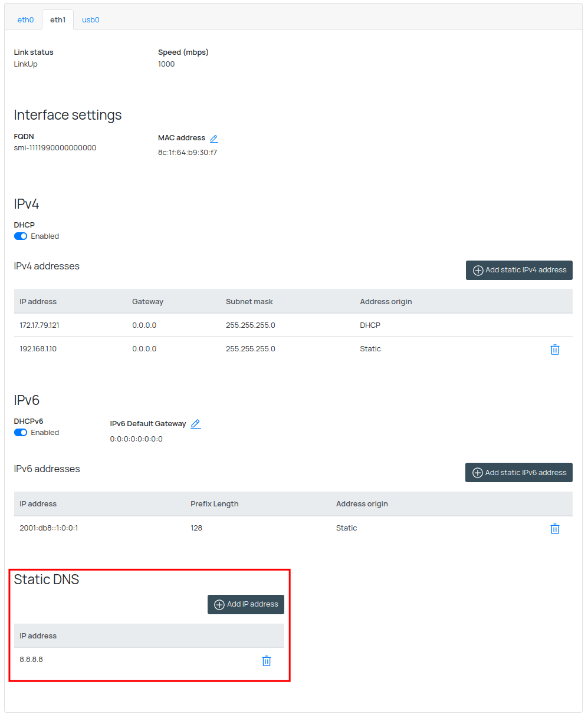Add IP address under Static DNS
The height and width of the screenshot is (718, 588).
click(246, 604)
